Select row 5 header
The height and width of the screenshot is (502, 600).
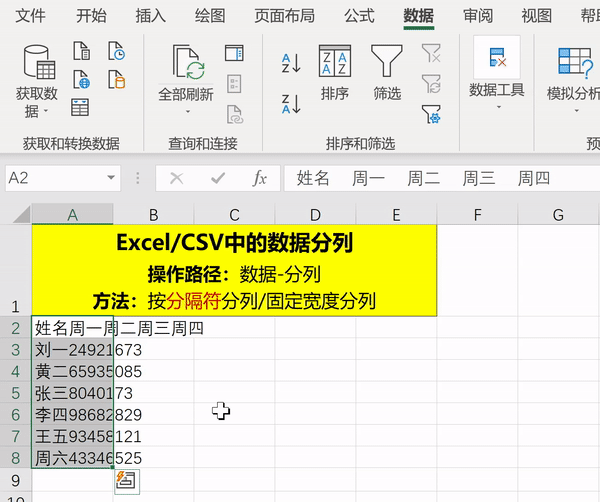pyautogui.click(x=15, y=393)
